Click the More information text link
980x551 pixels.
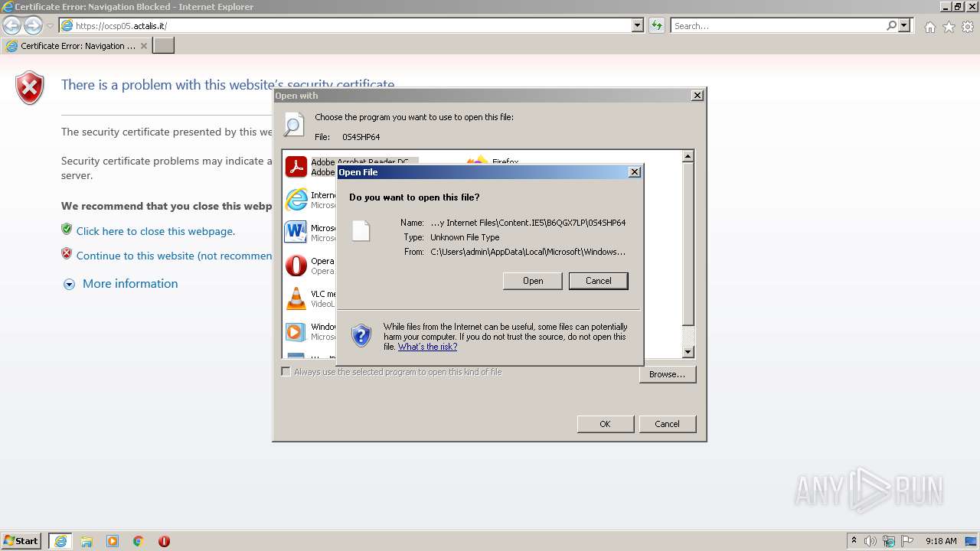coord(130,283)
